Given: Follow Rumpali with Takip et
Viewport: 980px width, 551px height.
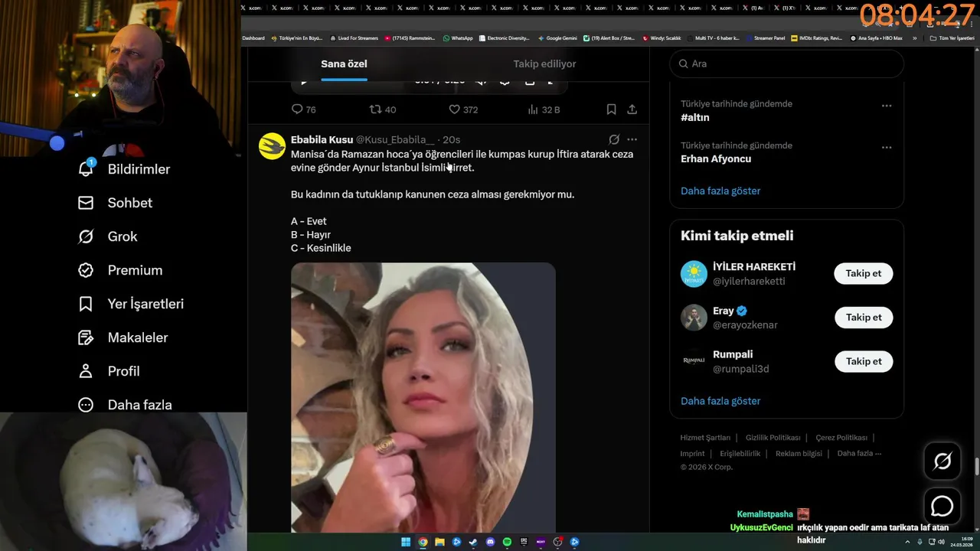Looking at the screenshot, I should pos(864,361).
